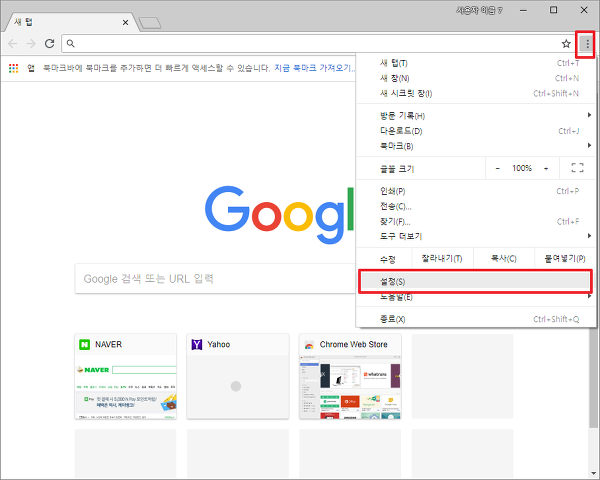Click the Yahoo favicon on its tile
Viewport: 600px width, 480px height.
[x=197, y=344]
